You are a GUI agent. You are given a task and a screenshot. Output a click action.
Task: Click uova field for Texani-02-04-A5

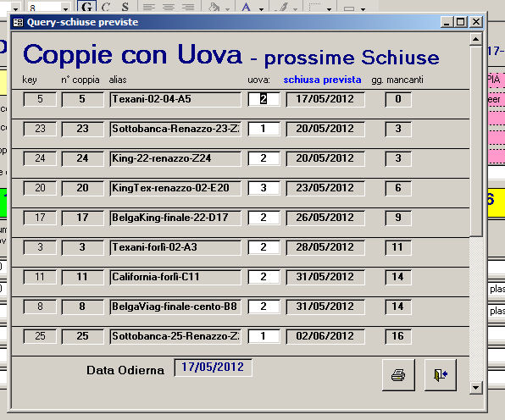[264, 99]
